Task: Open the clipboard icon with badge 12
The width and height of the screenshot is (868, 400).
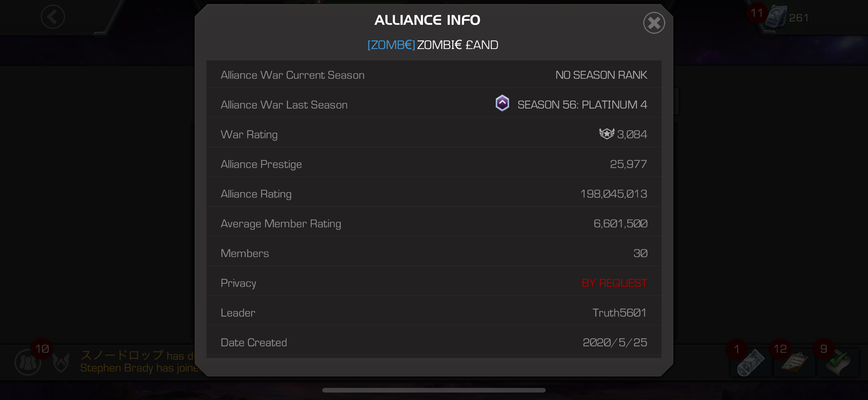Action: pos(794,362)
